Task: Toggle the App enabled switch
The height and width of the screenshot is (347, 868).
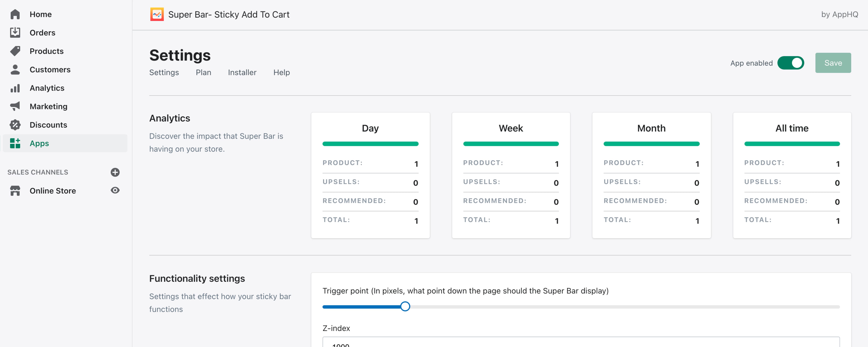Action: click(x=790, y=63)
